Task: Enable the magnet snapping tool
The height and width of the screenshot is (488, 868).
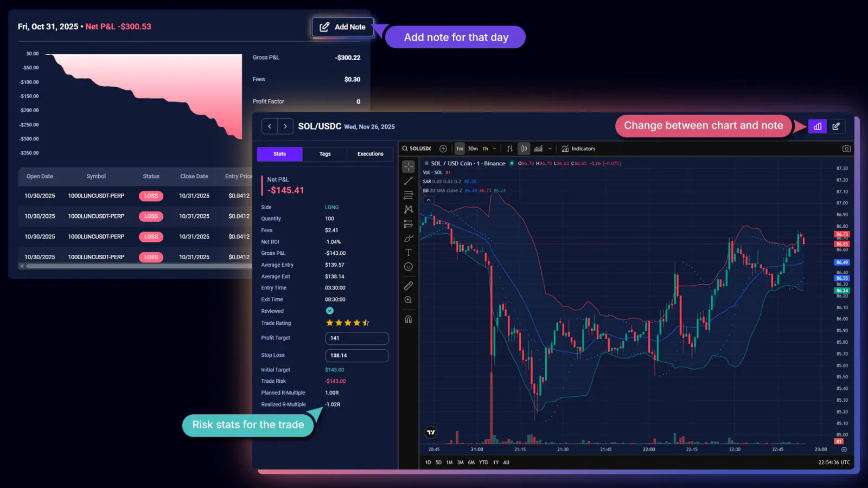Action: tap(408, 319)
